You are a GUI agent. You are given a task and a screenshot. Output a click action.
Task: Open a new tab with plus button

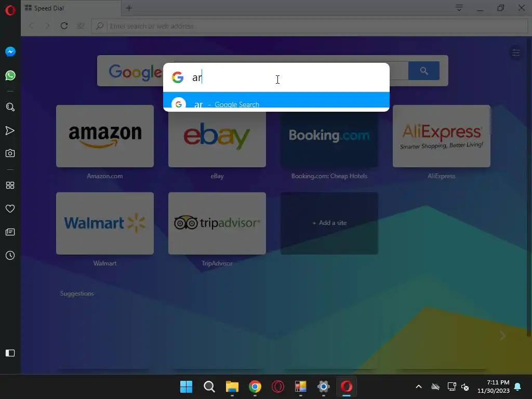click(x=129, y=8)
